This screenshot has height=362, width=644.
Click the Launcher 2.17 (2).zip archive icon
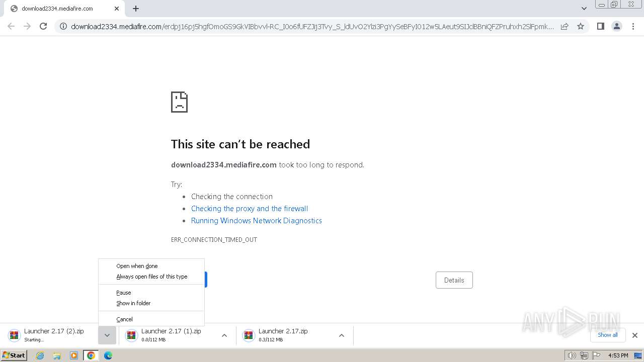click(x=14, y=335)
